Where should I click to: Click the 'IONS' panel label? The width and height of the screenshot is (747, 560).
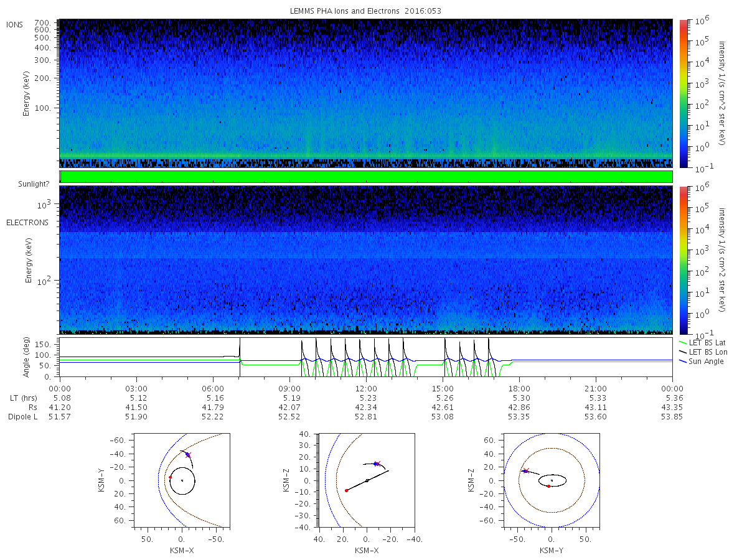click(15, 25)
